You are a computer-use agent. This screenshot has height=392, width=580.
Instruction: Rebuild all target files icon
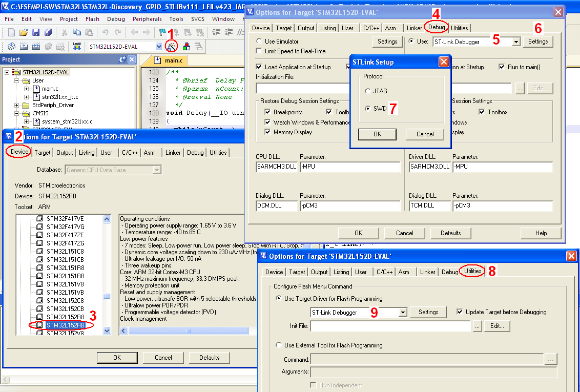pos(36,46)
